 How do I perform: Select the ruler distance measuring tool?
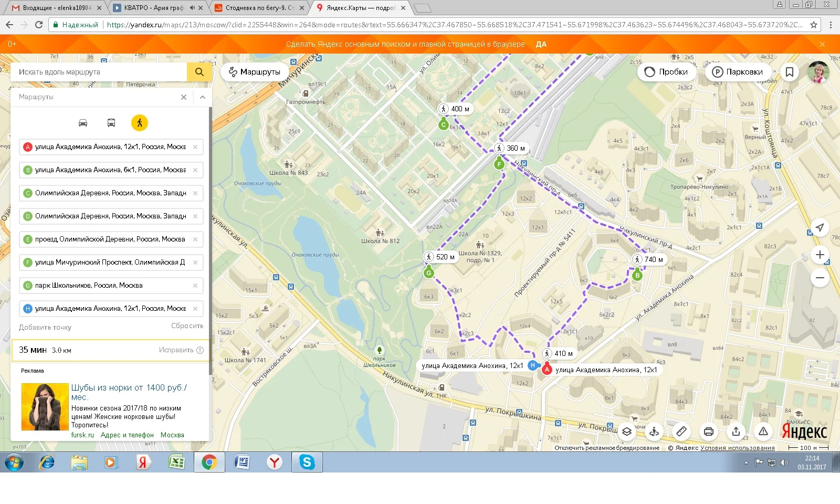pyautogui.click(x=681, y=432)
